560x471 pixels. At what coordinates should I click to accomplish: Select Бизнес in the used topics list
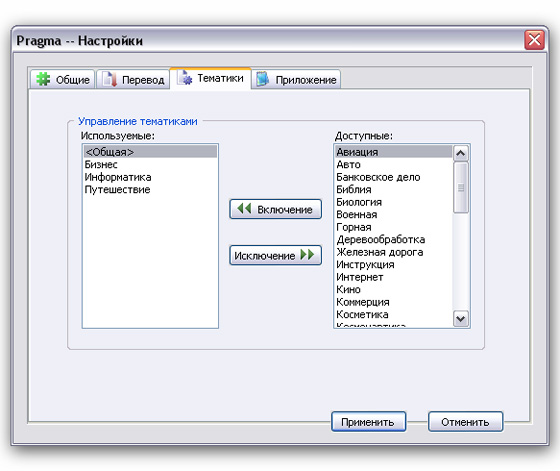click(150, 164)
